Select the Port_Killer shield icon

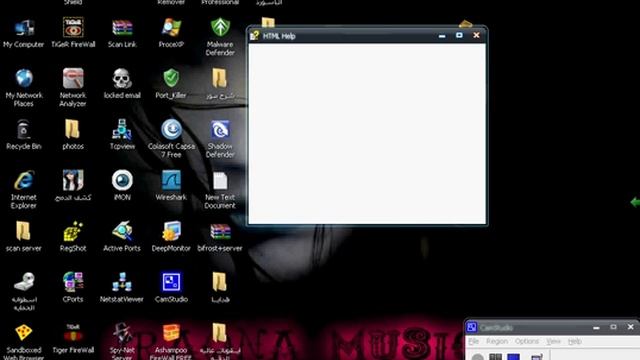click(171, 78)
